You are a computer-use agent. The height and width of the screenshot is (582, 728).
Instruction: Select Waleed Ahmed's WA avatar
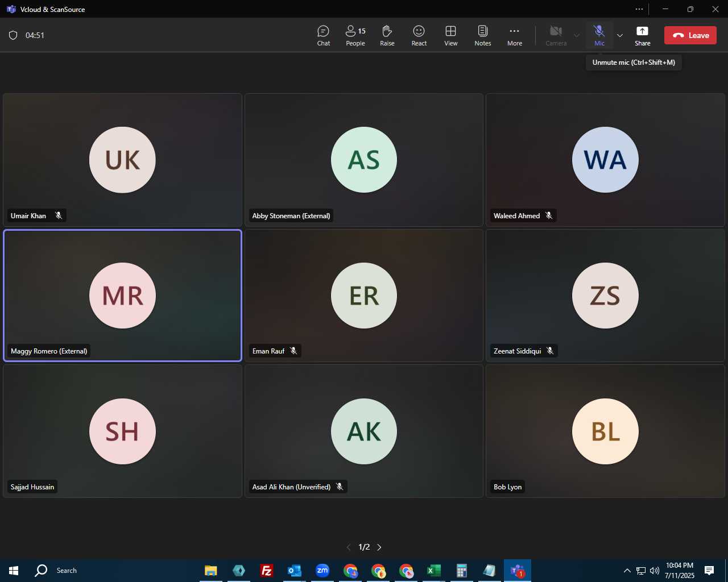(x=605, y=160)
